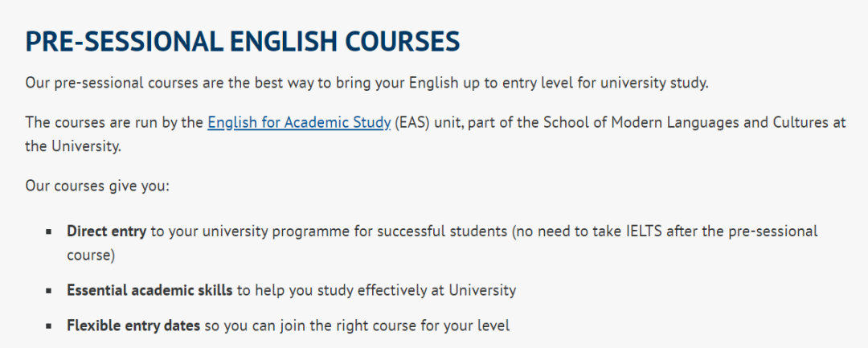Open the English for Academic Study link
Image resolution: width=868 pixels, height=348 pixels.
pyautogui.click(x=299, y=122)
